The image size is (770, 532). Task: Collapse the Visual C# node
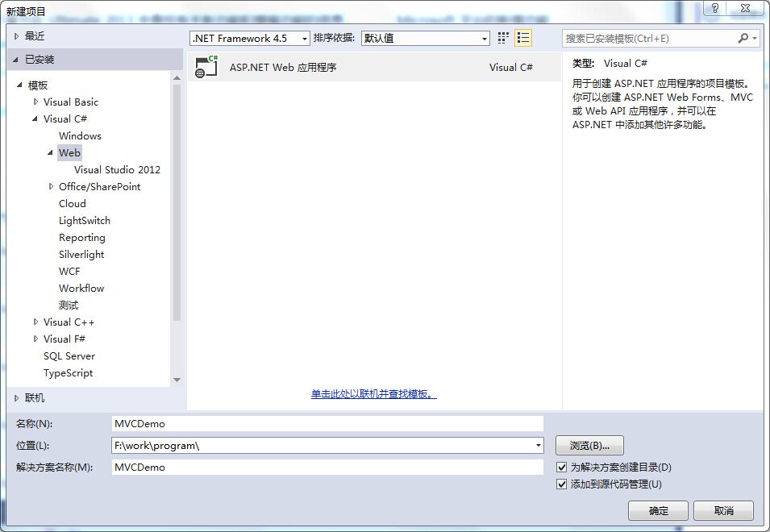point(35,118)
